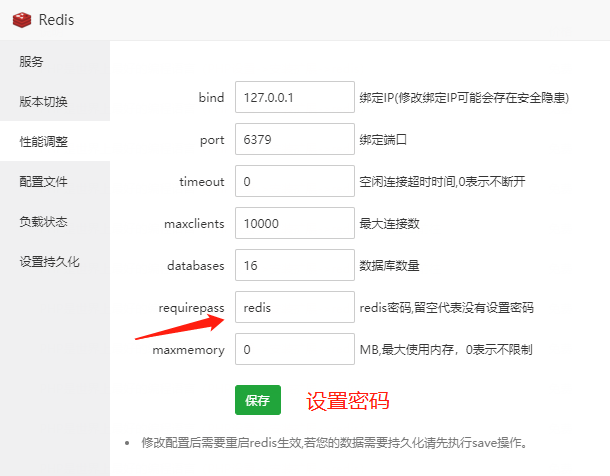Open the 设置持久化 tab

pyautogui.click(x=50, y=262)
